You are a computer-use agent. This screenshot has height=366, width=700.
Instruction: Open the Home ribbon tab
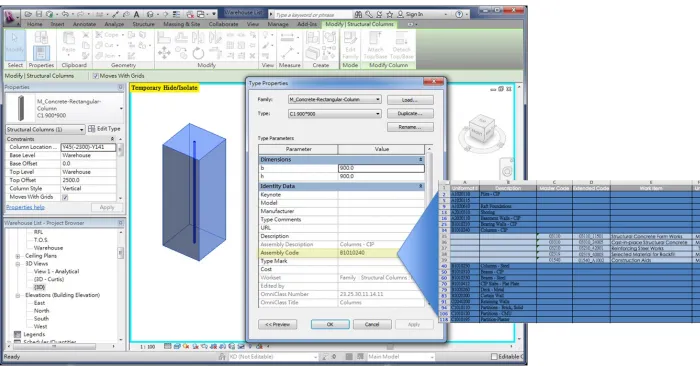coord(34,24)
